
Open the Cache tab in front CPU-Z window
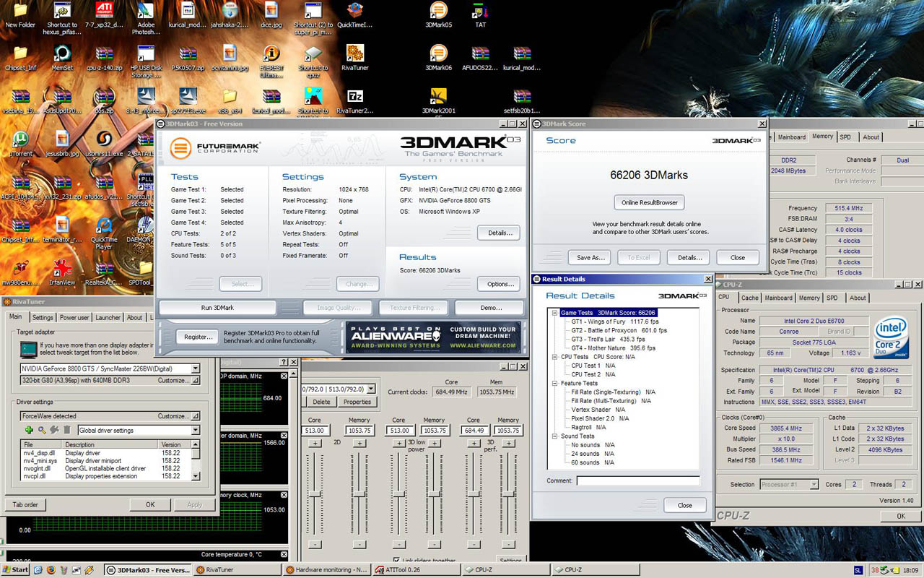[x=750, y=298]
